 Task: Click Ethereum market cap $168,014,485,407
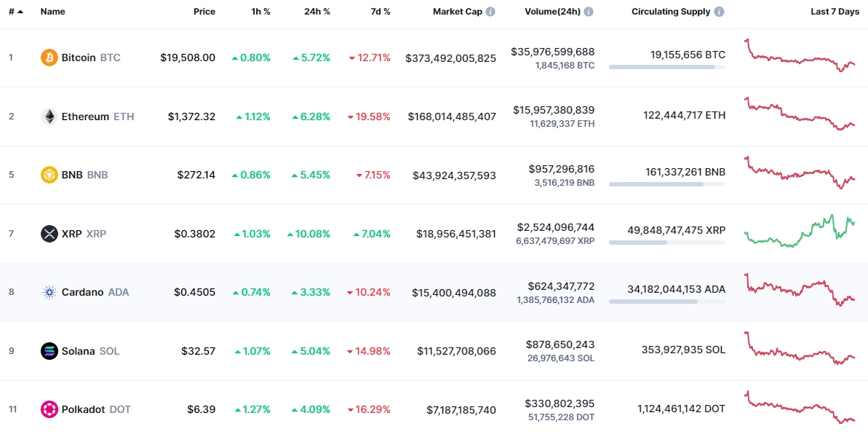pyautogui.click(x=453, y=117)
